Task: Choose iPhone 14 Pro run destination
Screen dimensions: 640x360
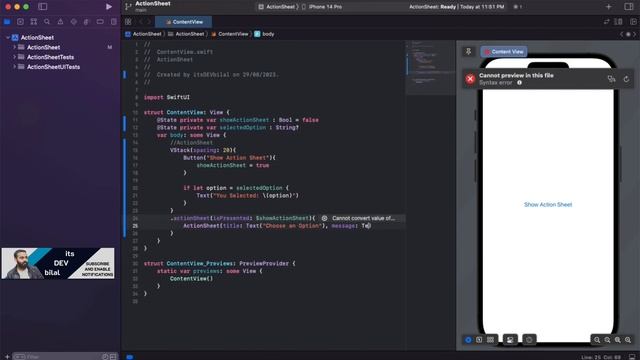Action: coord(322,7)
